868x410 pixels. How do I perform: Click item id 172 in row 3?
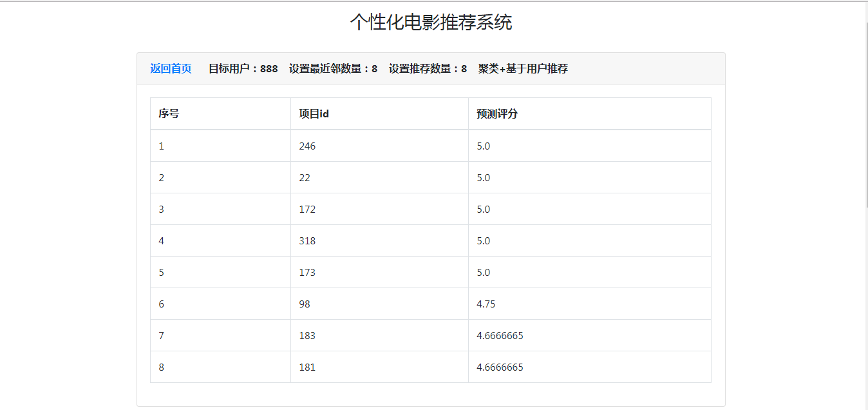pyautogui.click(x=307, y=209)
